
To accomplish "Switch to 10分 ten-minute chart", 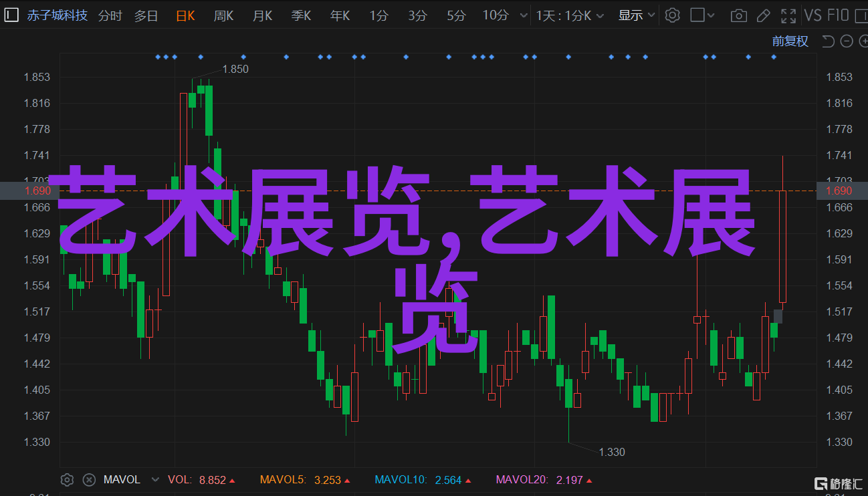I will coord(496,15).
